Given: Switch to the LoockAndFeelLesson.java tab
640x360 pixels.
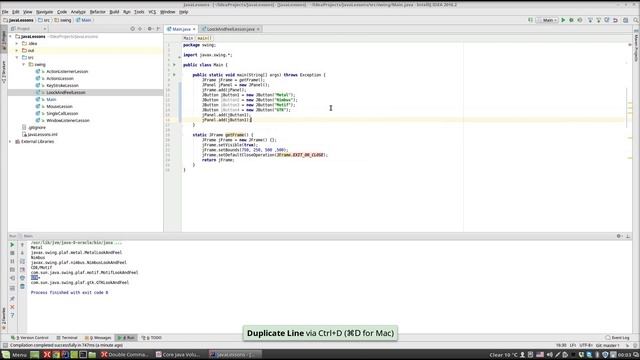Looking at the screenshot, I should pyautogui.click(x=231, y=29).
